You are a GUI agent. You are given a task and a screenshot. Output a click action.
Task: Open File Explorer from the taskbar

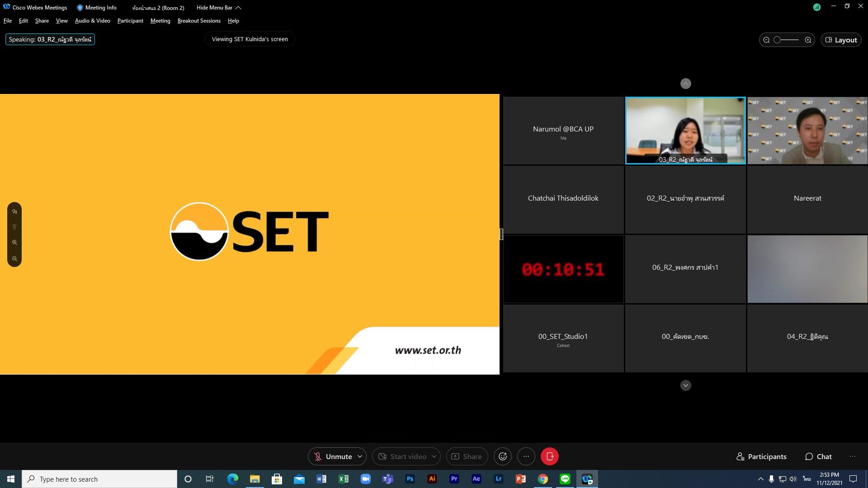coord(255,479)
